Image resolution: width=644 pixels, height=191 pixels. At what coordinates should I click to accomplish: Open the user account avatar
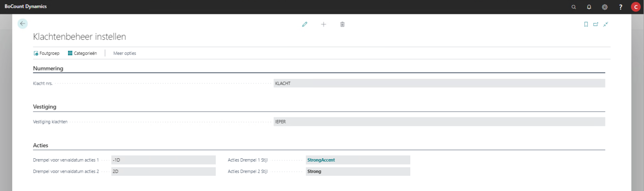coord(635,7)
